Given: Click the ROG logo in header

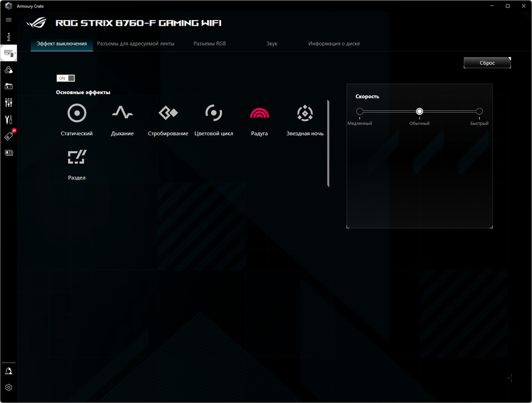Looking at the screenshot, I should (x=36, y=23).
